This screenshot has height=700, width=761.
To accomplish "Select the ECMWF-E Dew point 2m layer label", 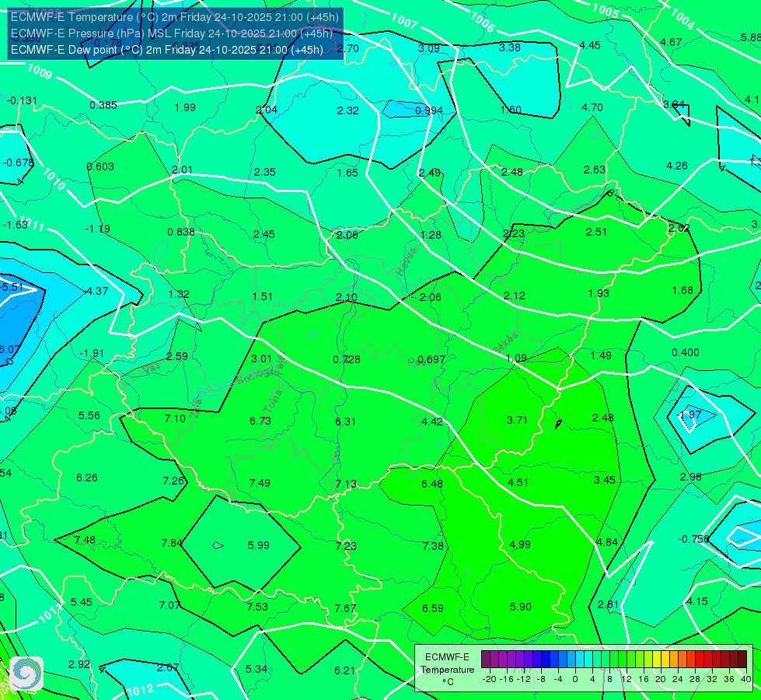I will pos(167,50).
